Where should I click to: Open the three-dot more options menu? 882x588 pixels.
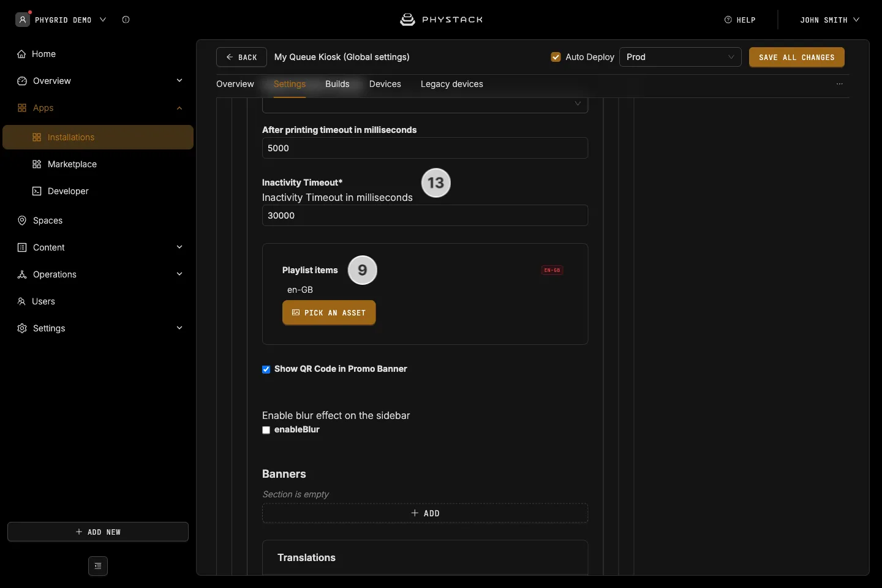point(840,84)
